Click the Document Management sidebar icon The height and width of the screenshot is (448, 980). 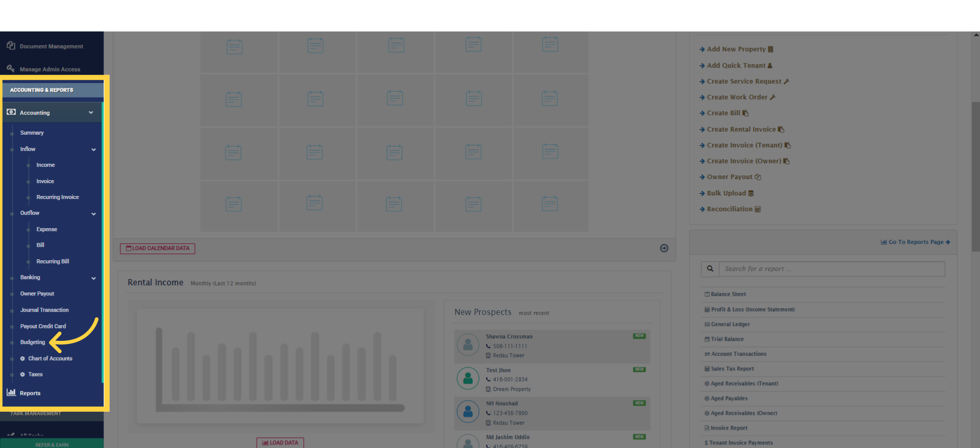pyautogui.click(x=11, y=45)
